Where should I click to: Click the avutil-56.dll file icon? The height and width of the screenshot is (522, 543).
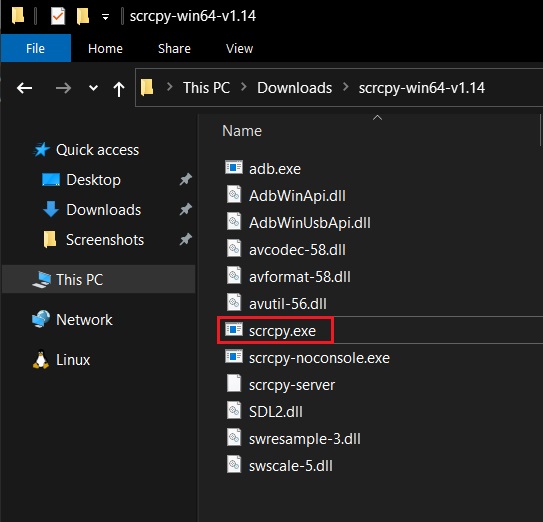coord(234,302)
